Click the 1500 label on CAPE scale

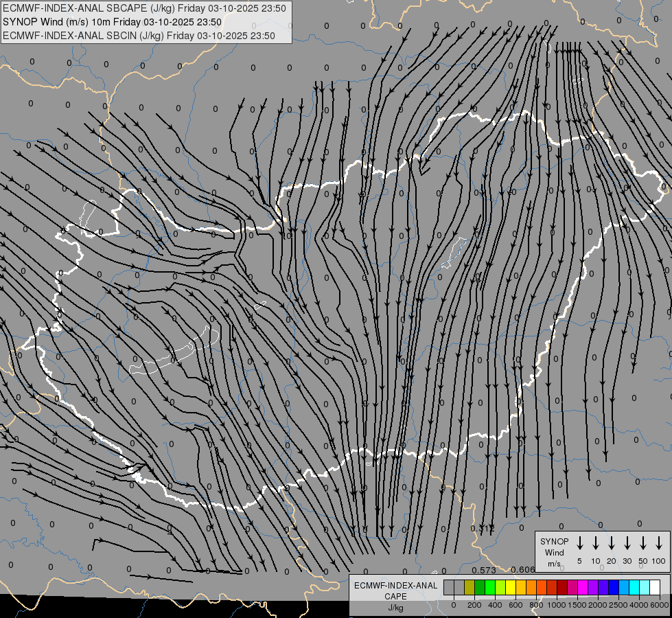point(577,605)
